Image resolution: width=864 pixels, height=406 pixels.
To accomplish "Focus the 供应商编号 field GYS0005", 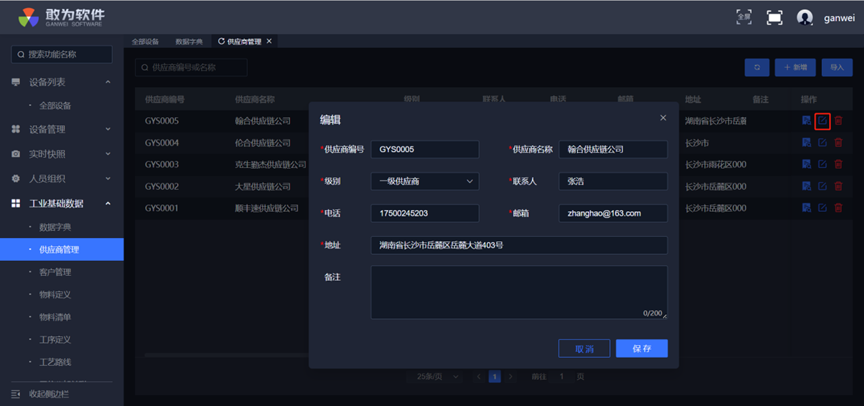I will [425, 149].
